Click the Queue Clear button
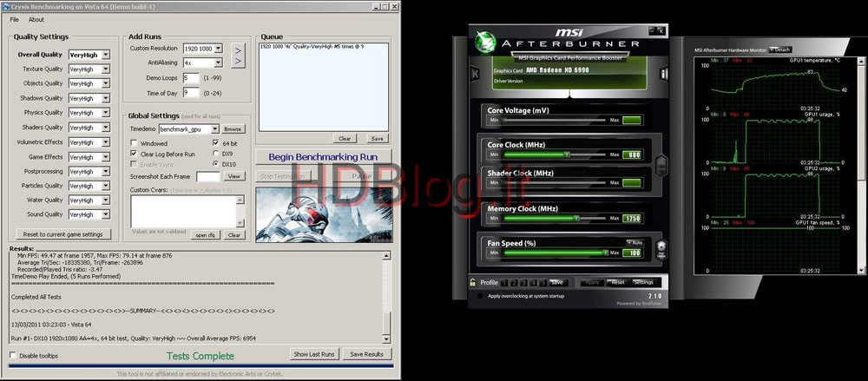Viewport: 868px width, 381px height. click(345, 139)
